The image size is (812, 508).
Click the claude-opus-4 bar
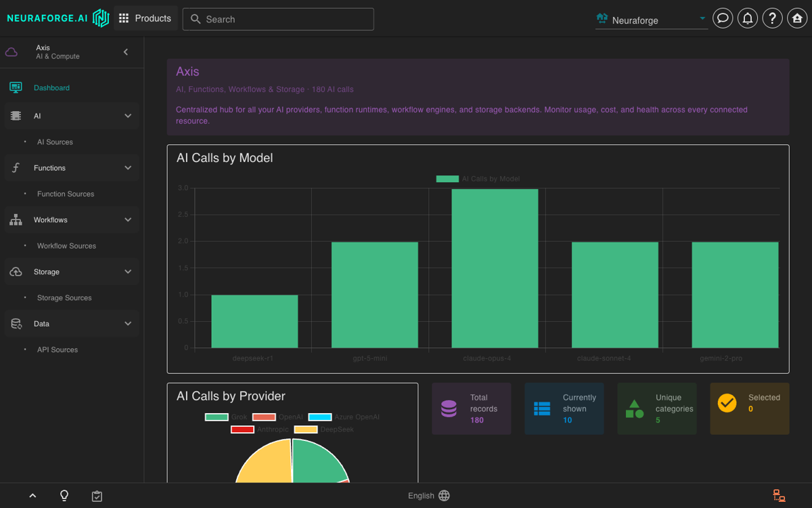click(x=495, y=268)
